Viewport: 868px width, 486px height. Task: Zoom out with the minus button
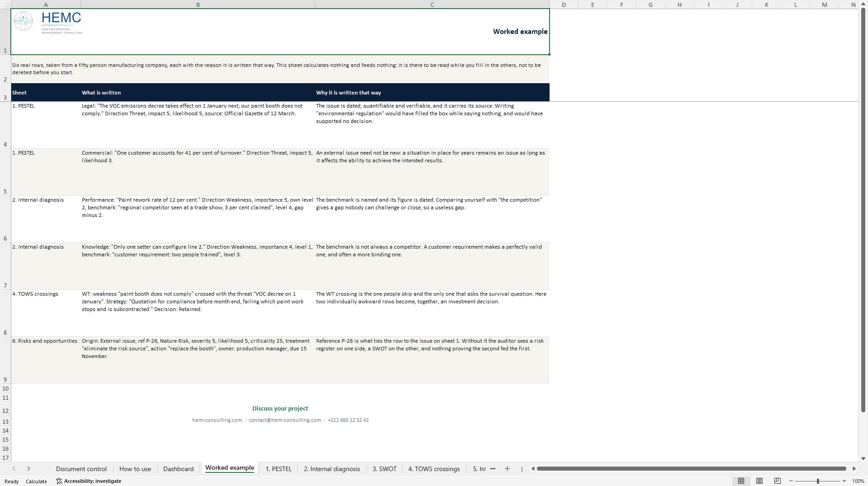[791, 481]
